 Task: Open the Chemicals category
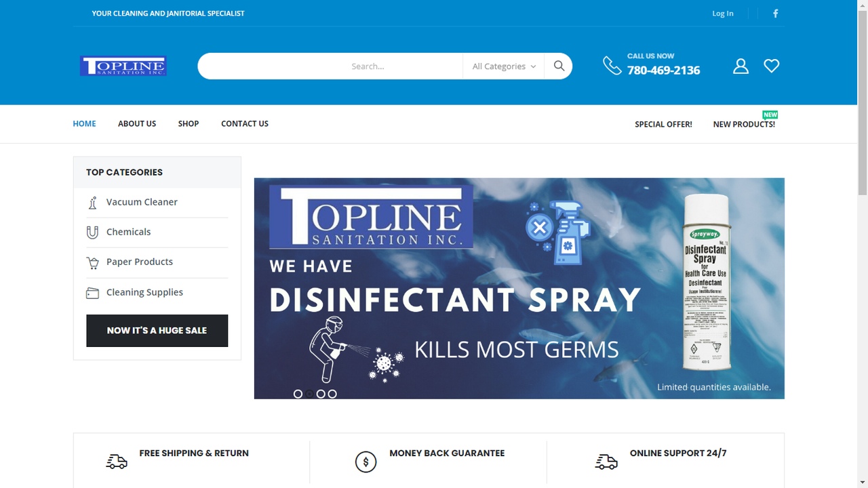[129, 232]
